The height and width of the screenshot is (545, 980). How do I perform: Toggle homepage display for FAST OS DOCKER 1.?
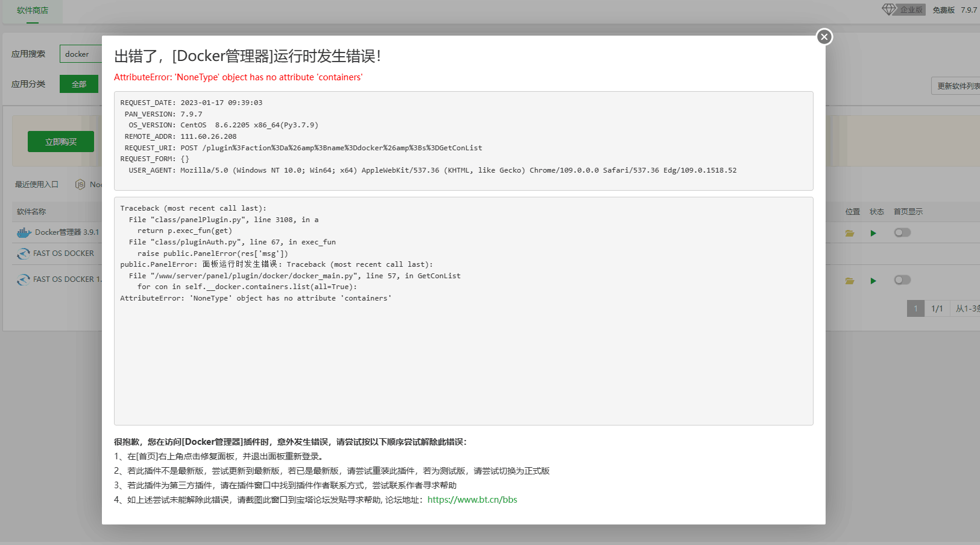pos(902,280)
